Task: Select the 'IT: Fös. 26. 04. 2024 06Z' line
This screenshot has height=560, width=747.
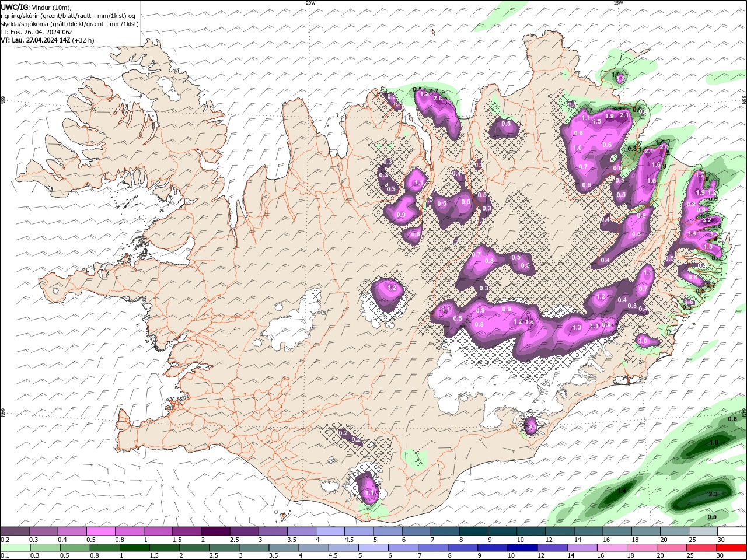Action: [37, 32]
